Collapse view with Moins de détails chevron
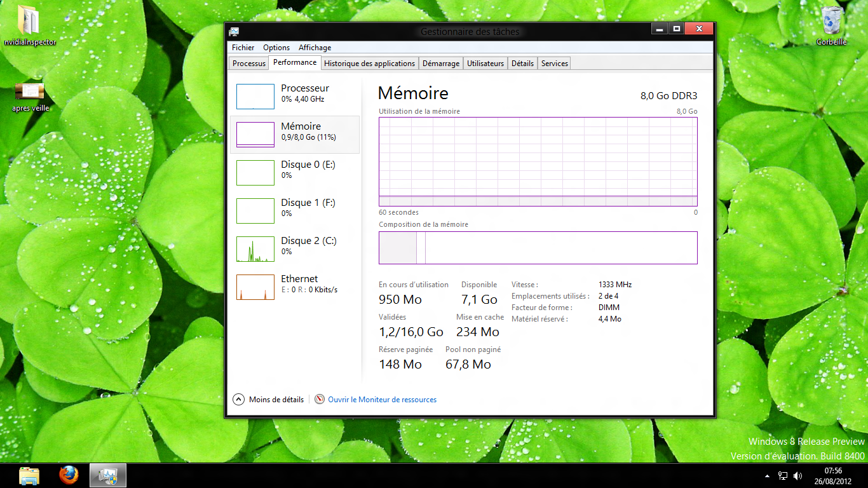The image size is (868, 488). pos(239,400)
